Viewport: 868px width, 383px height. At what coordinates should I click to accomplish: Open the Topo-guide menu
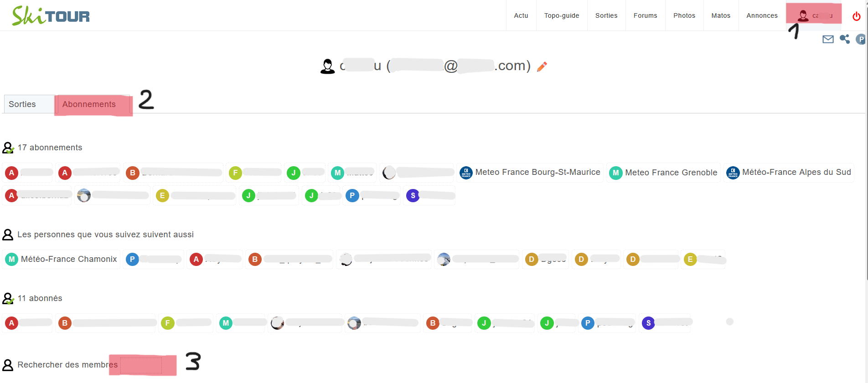point(562,15)
